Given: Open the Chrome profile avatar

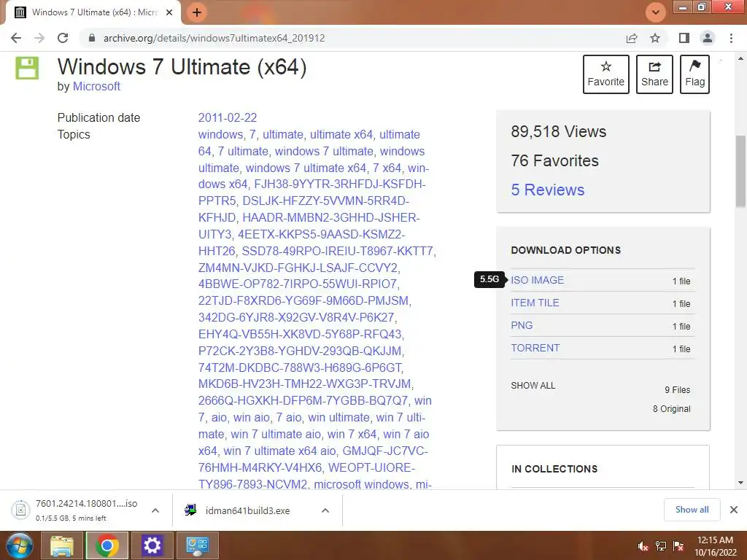Looking at the screenshot, I should [x=708, y=38].
